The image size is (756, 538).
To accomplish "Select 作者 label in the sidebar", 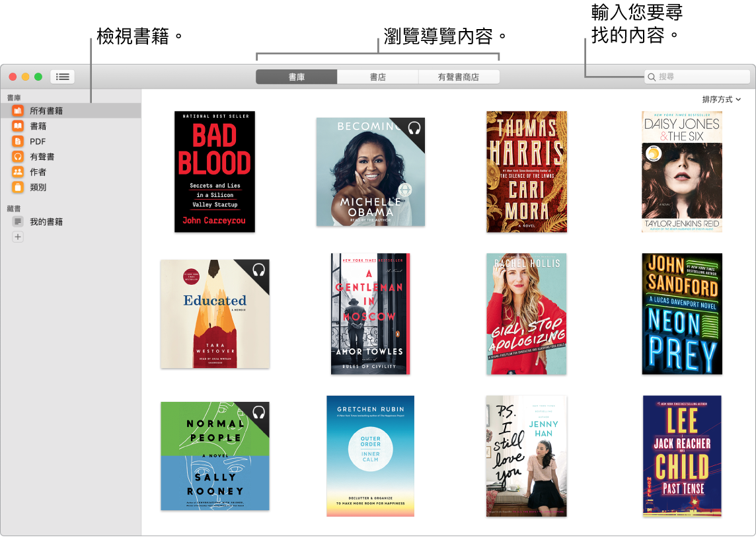I will 38,172.
